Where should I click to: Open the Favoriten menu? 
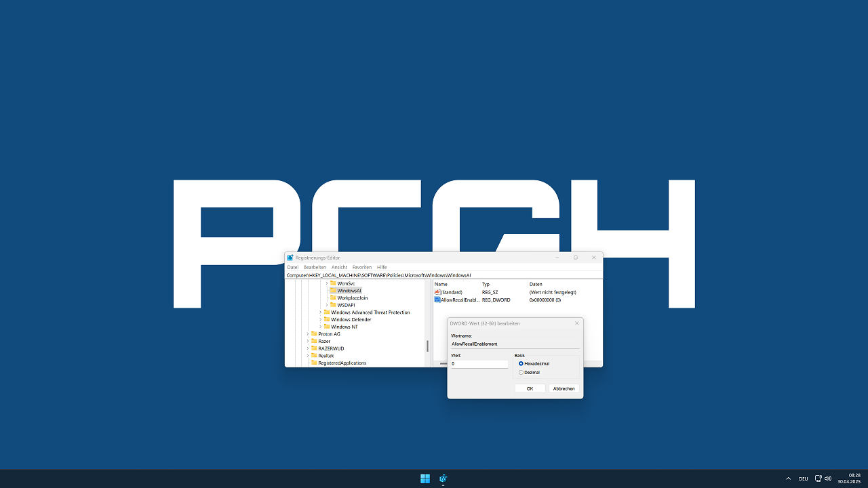tap(362, 267)
